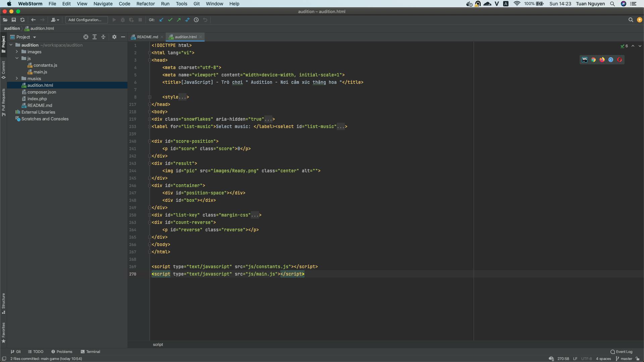
Task: Open Git tool window button
Action: pyautogui.click(x=16, y=352)
